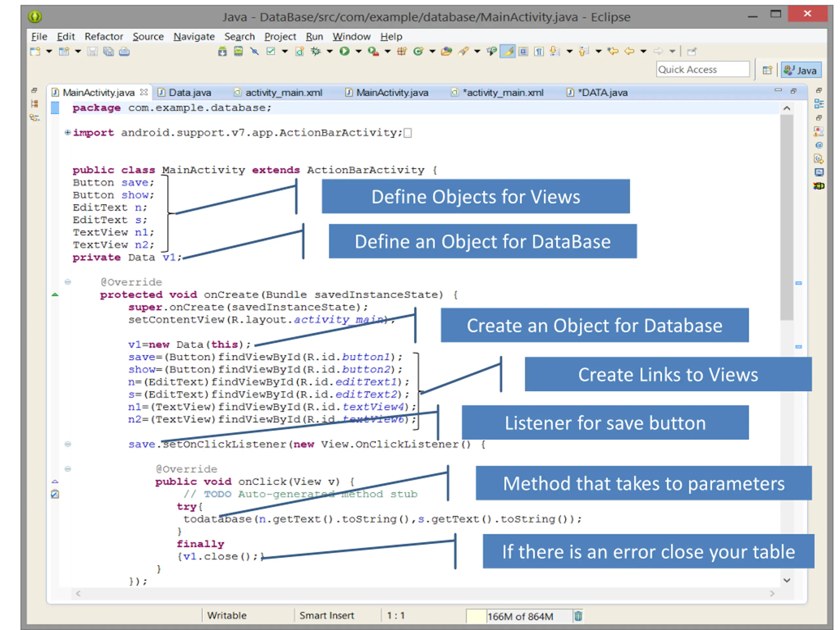Open the New wizard dropdown arrow
This screenshot has height=630, width=840.
[49, 51]
